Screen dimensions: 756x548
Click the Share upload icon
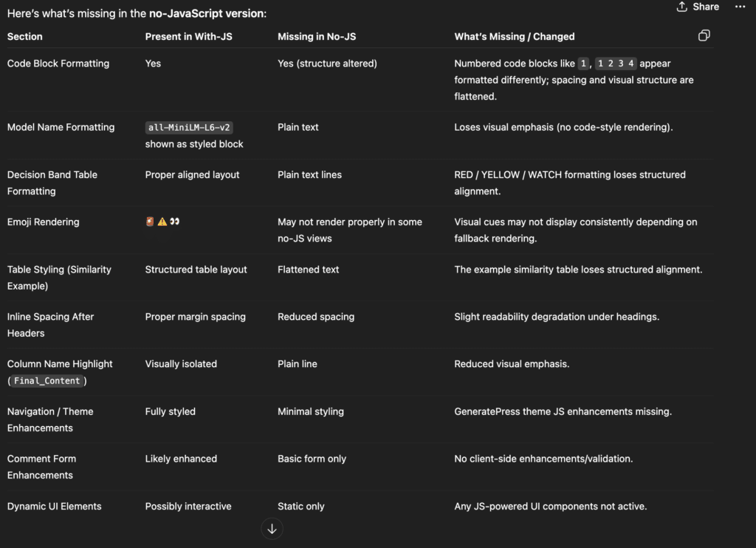[681, 6]
